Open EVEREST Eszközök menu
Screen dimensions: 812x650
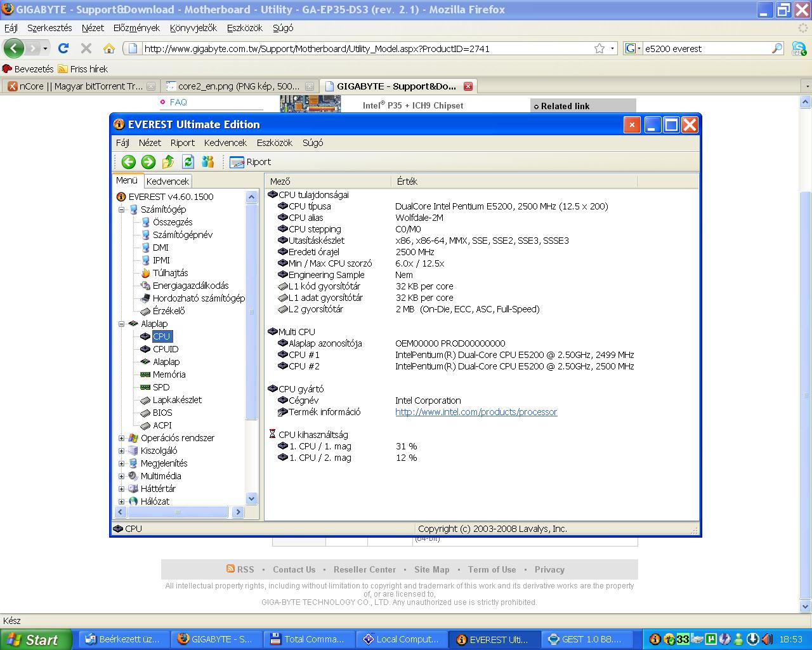(x=274, y=143)
